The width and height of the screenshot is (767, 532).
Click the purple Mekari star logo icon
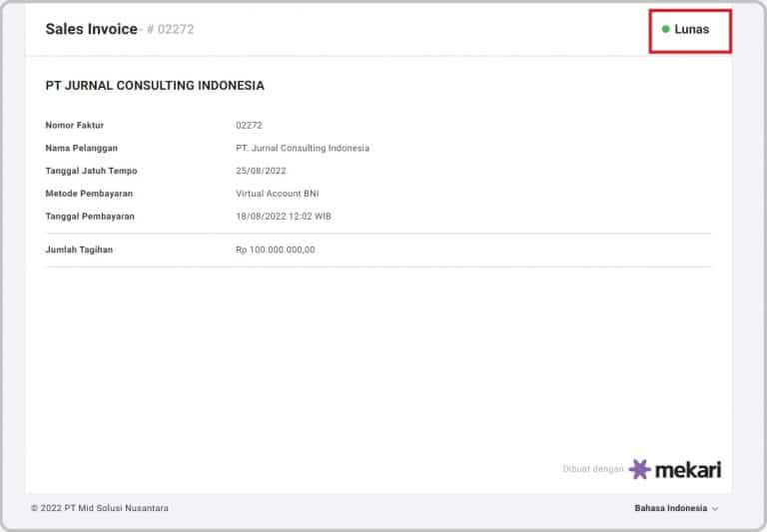pos(639,469)
